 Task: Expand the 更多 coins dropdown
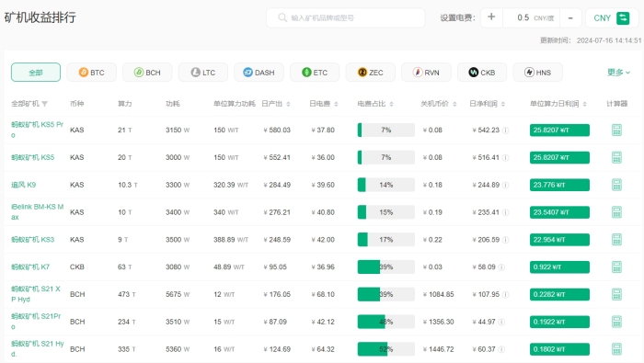(618, 73)
